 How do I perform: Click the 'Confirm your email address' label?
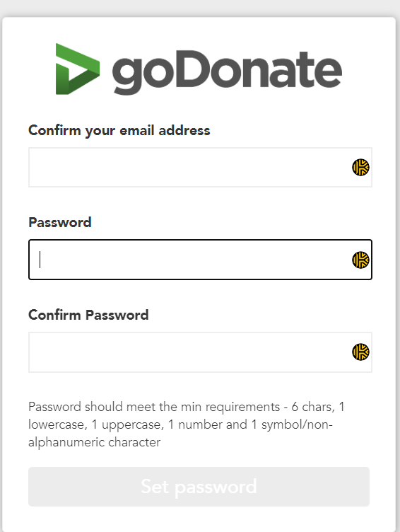tap(119, 131)
